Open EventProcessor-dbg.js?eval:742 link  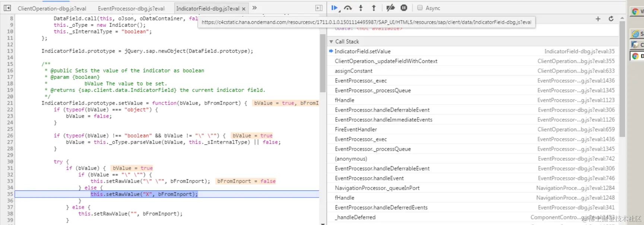click(576, 159)
